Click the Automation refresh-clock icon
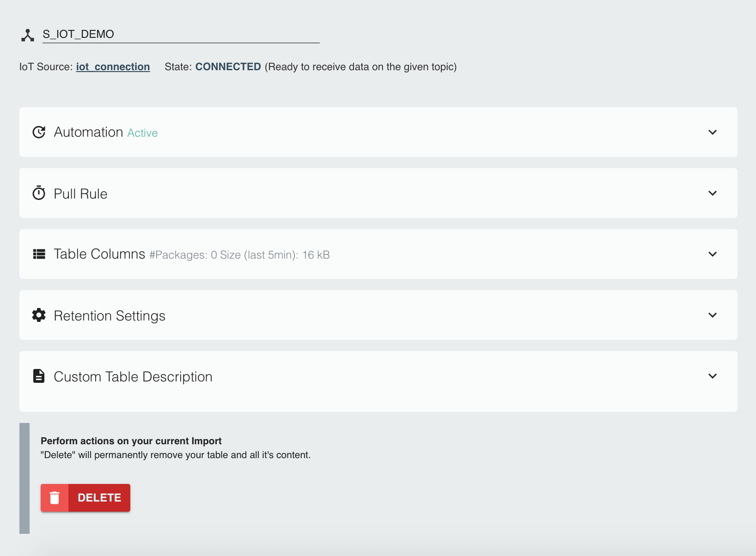 coord(39,132)
